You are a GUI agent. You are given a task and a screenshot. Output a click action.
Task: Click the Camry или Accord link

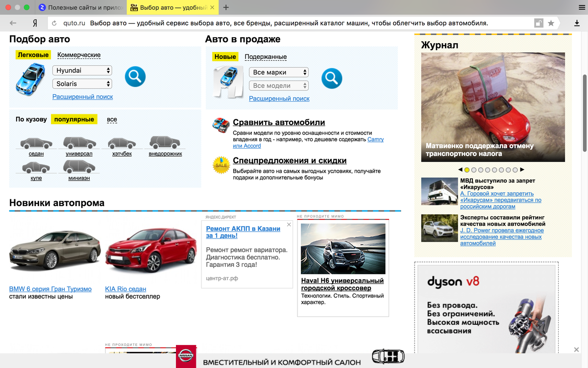[308, 143]
